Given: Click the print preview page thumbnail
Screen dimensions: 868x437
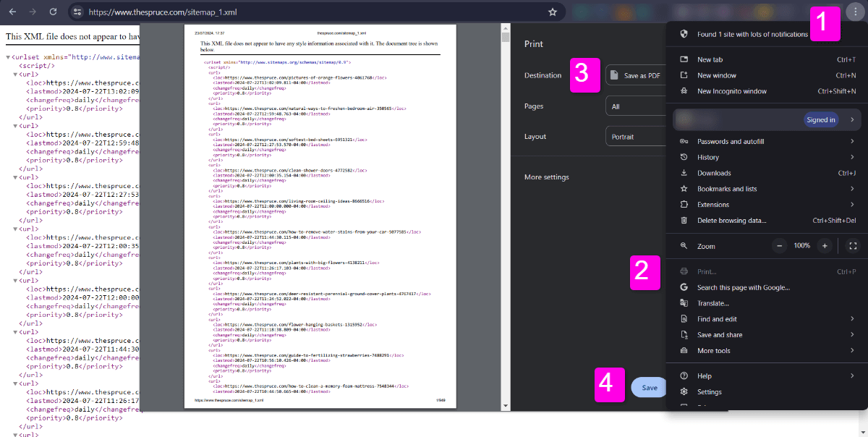Looking at the screenshot, I should pos(320,216).
